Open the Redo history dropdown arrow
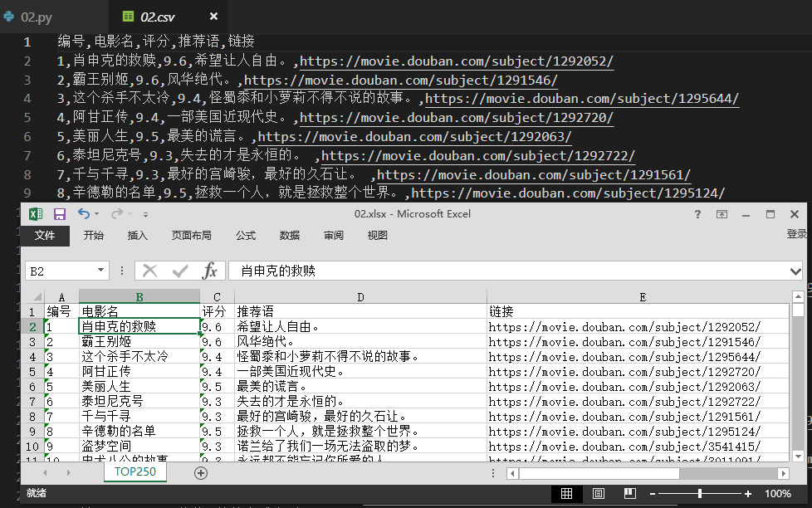The height and width of the screenshot is (508, 812). [130, 214]
